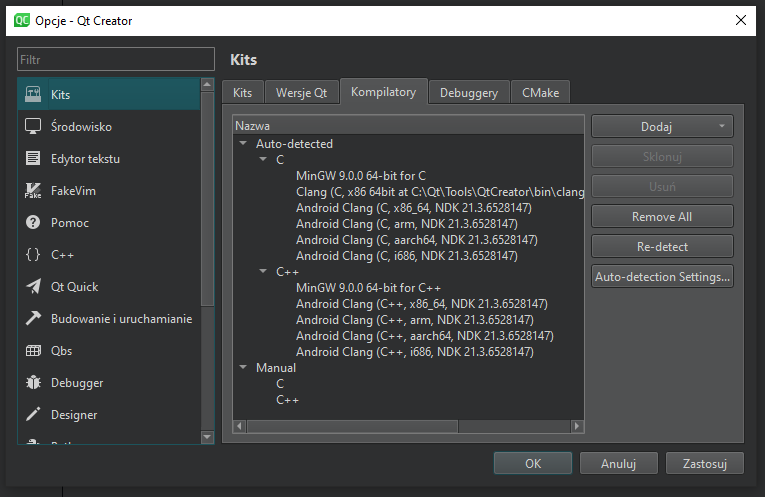Select Android Clang (C, i686, NDK 21.3.6528147)
This screenshot has height=497, width=765.
coord(406,256)
